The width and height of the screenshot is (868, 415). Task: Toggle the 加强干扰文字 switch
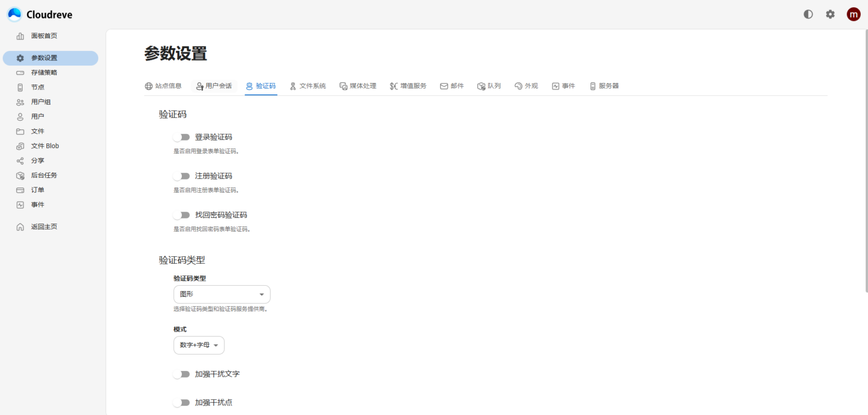(x=181, y=374)
